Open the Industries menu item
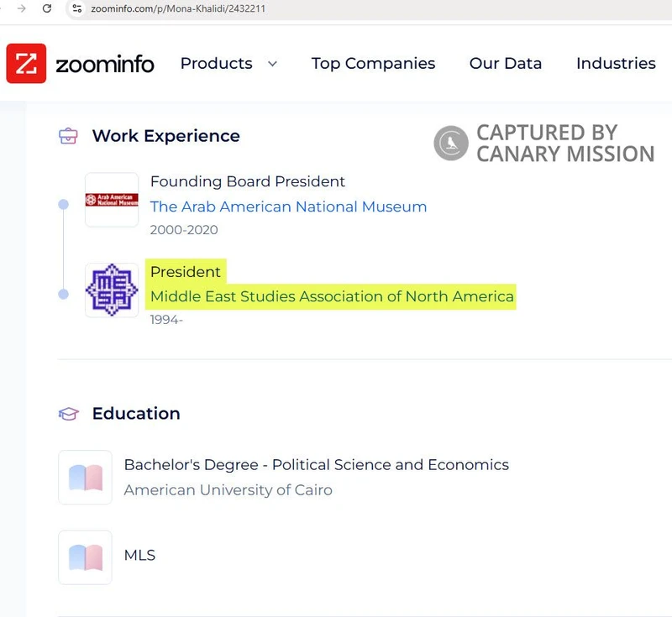Screen dimensions: 672x617 click(x=616, y=64)
